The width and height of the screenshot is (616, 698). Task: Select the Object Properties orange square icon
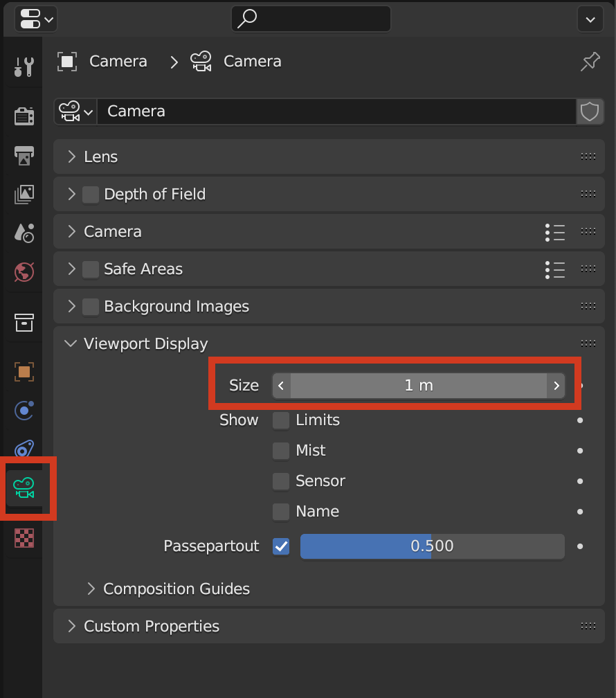coord(23,372)
